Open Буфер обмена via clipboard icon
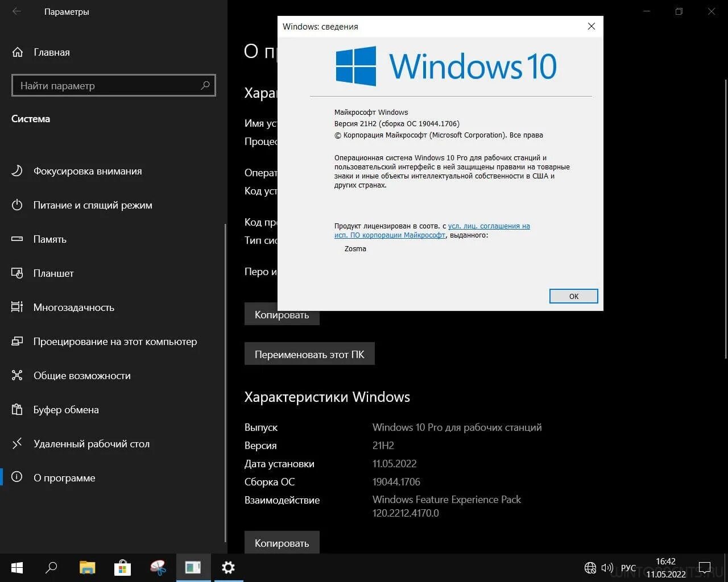 tap(16, 409)
